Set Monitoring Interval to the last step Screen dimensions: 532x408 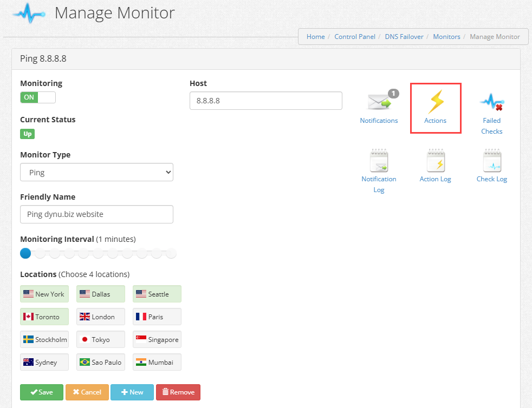(171, 253)
